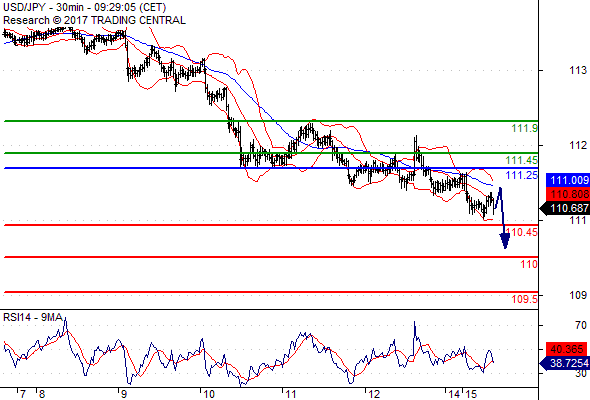
Task: Select the green 111.9 resistance label
Action: pyautogui.click(x=525, y=128)
